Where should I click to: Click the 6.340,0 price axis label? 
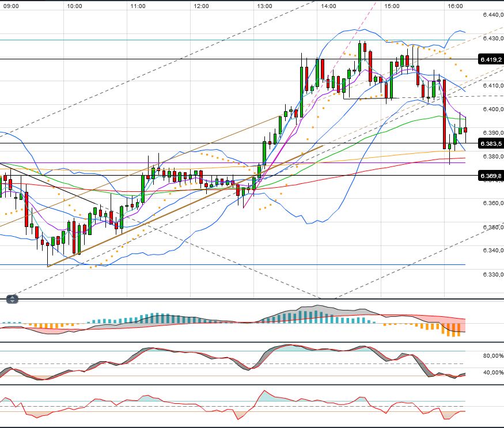493,250
